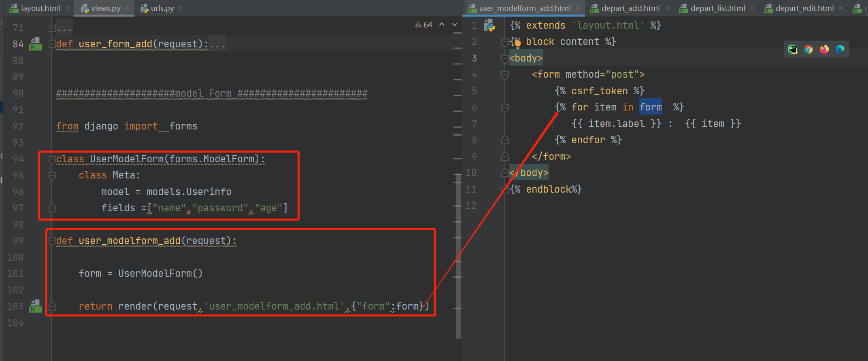Click 'layout.html' string in the extends tag
Screen dimensions: 868x361
point(608,25)
